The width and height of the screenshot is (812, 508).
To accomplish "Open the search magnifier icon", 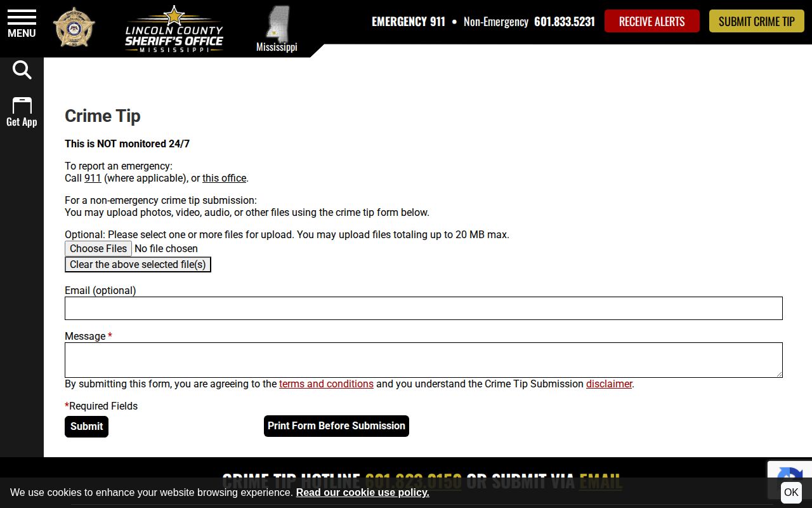I will (x=22, y=70).
